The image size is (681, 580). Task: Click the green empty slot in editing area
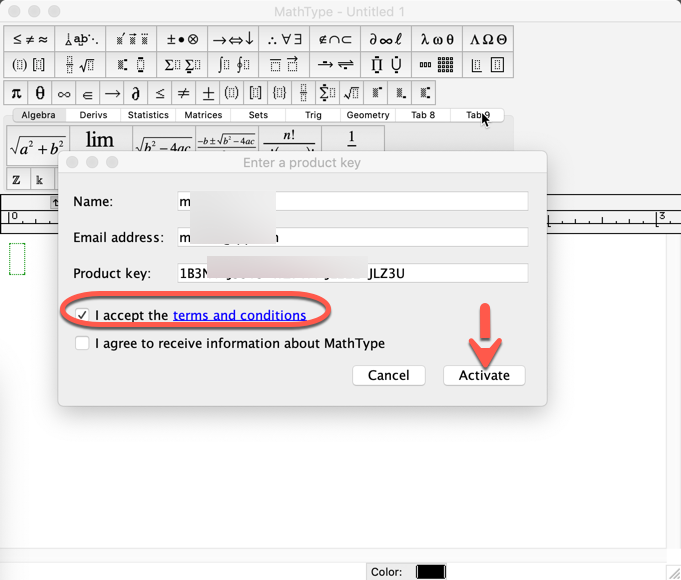[x=17, y=259]
